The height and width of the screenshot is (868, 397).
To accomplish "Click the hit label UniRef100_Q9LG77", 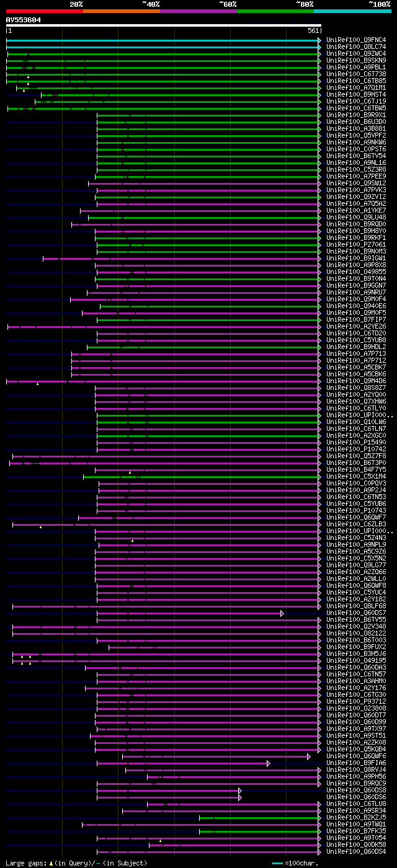I will [x=356, y=565].
